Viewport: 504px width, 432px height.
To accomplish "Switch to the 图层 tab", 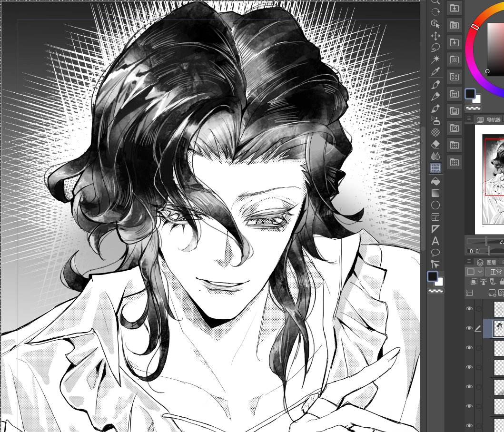I will click(x=487, y=262).
